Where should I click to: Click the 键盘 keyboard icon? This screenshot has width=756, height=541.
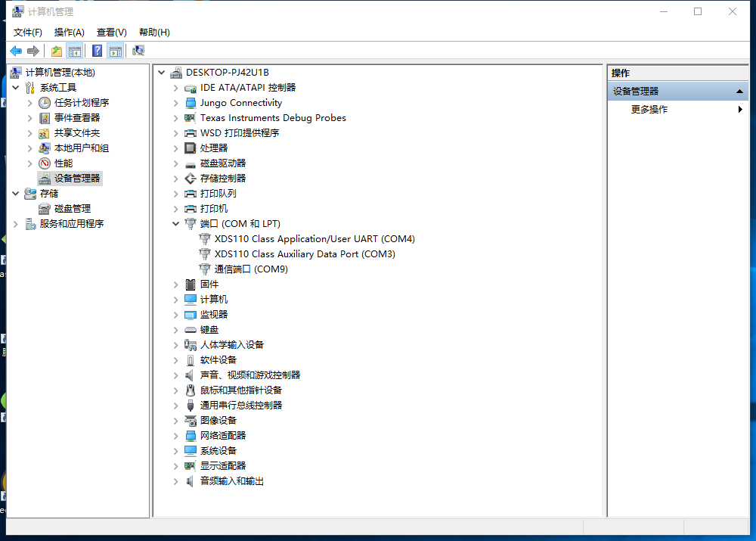[x=191, y=330]
